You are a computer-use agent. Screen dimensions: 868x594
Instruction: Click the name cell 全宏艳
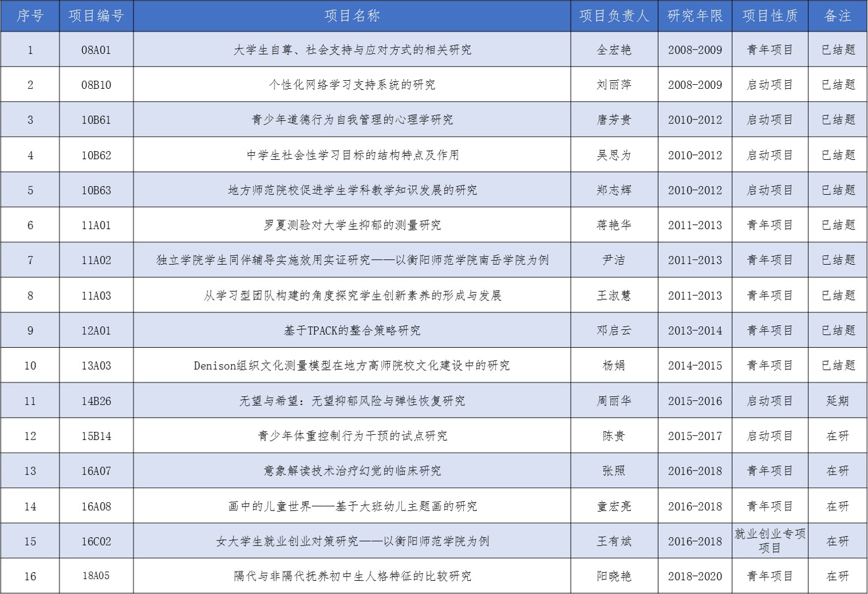614,50
